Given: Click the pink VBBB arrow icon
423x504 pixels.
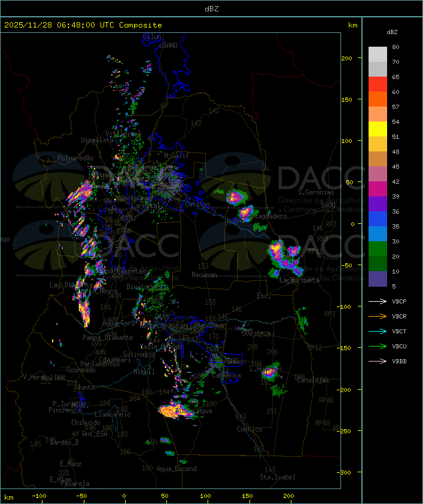Looking at the screenshot, I should pos(378,362).
